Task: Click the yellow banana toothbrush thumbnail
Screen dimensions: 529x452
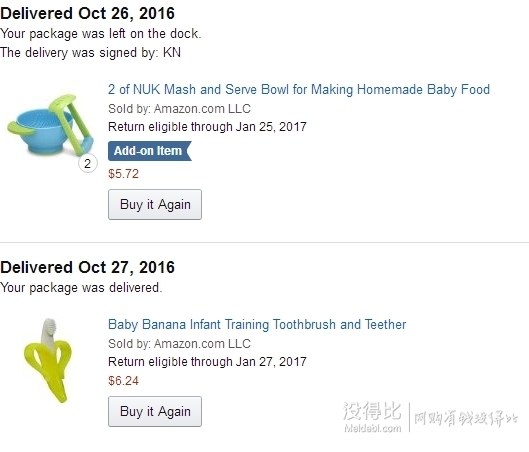Action: point(48,360)
